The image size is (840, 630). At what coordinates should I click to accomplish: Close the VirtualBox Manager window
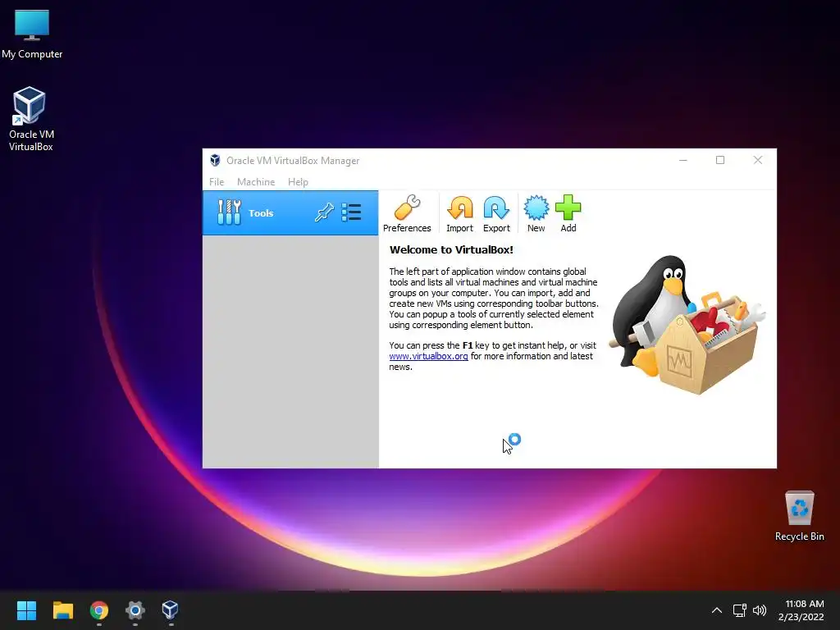click(x=757, y=160)
